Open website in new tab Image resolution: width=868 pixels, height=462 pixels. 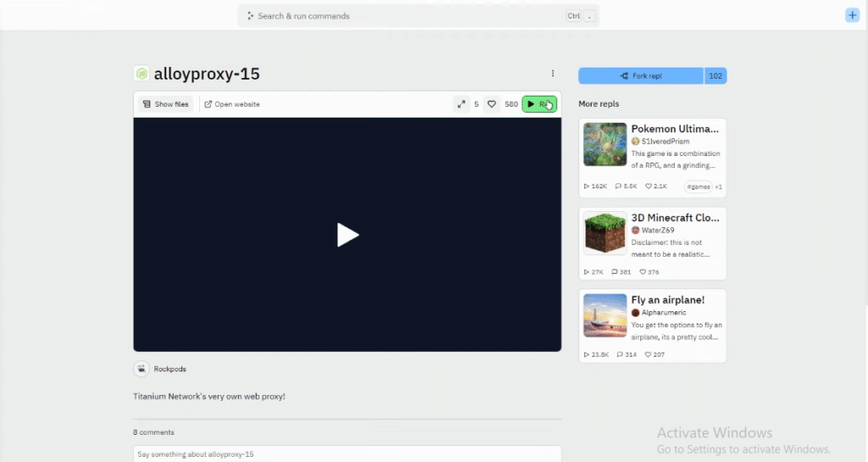point(232,104)
